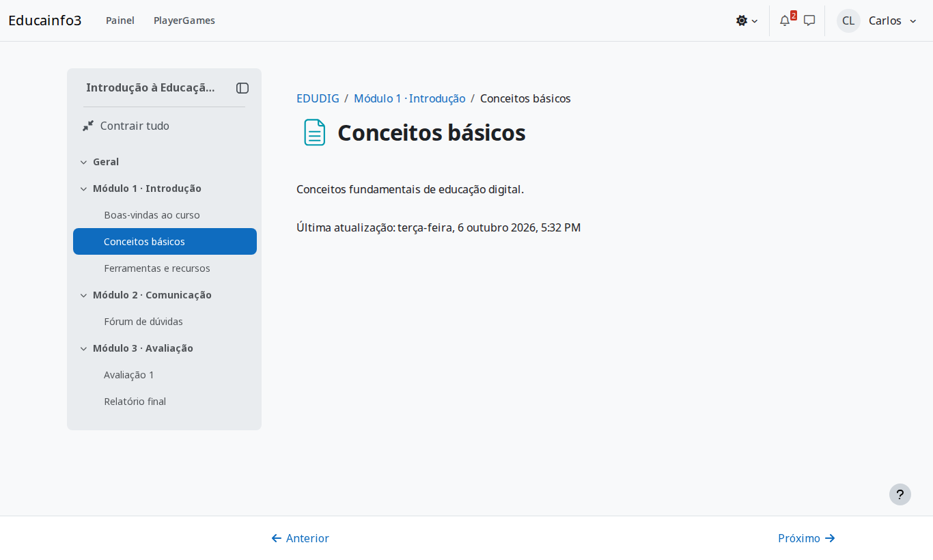Open the messages chat icon
933x560 pixels.
pos(809,20)
